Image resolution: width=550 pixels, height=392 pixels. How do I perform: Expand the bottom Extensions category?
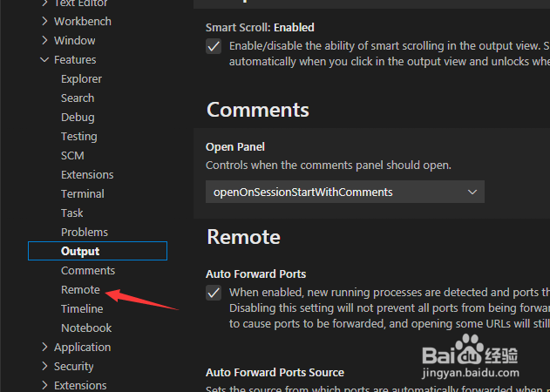44,385
